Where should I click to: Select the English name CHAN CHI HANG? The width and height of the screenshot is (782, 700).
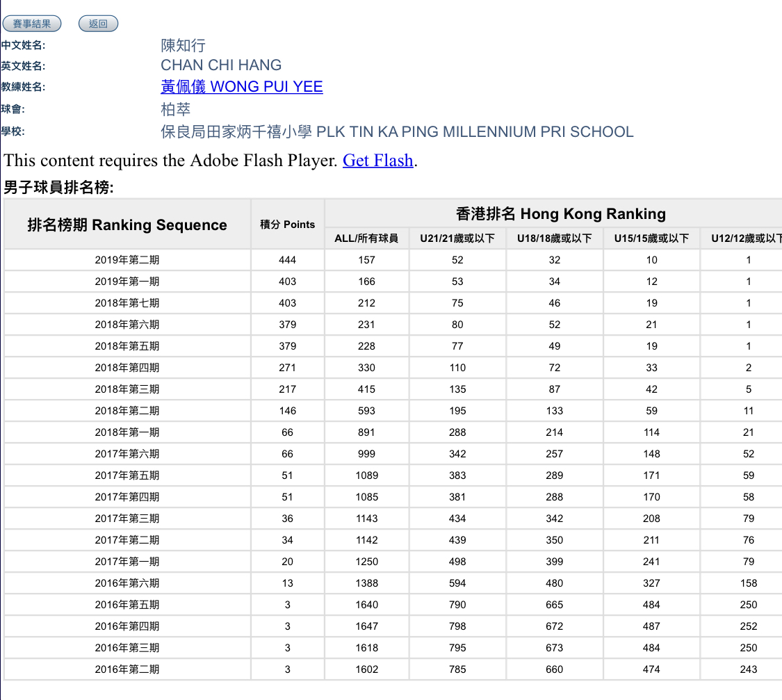(x=221, y=65)
